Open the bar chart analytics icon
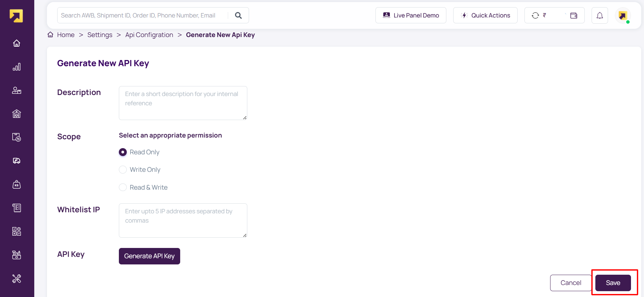 pos(16,67)
